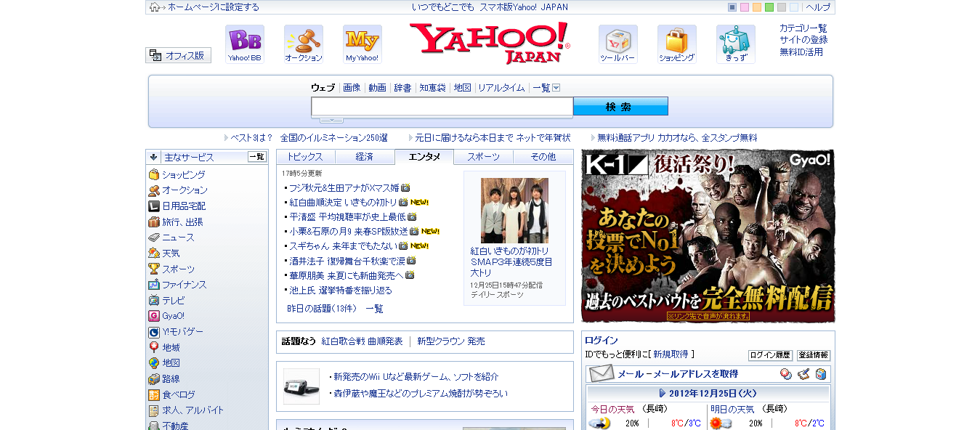Open the ショッピング bag icon in header
This screenshot has height=430, width=980.
[677, 44]
